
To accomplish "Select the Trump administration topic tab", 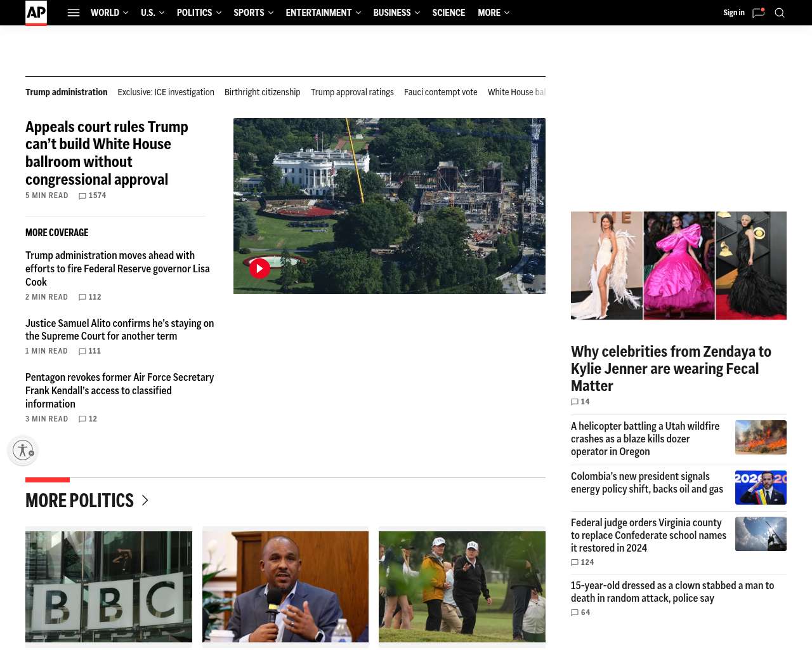I will [x=67, y=92].
